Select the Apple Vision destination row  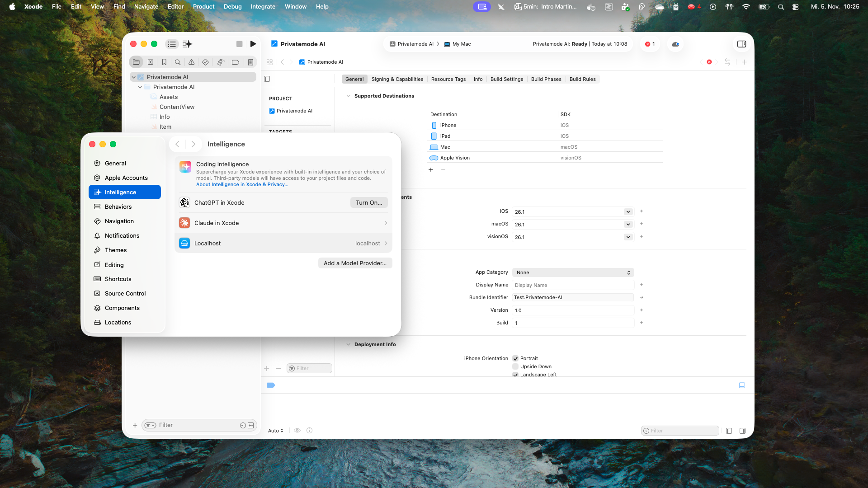(545, 158)
